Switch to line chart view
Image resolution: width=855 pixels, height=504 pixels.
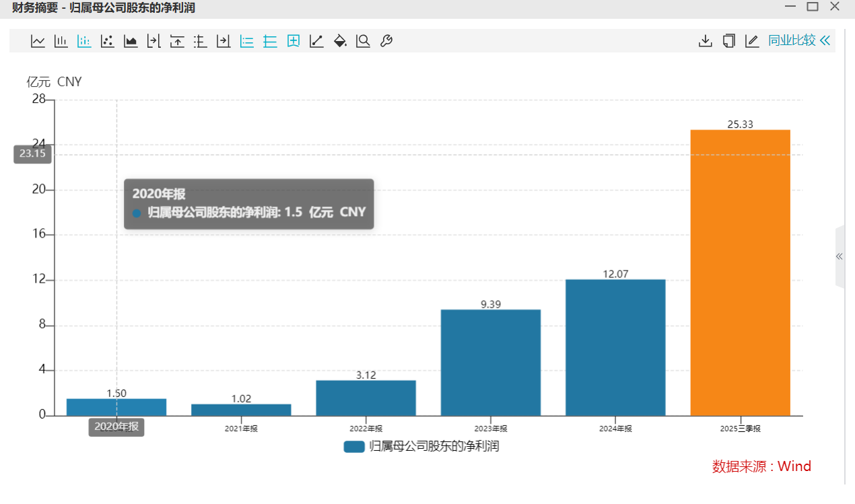38,41
